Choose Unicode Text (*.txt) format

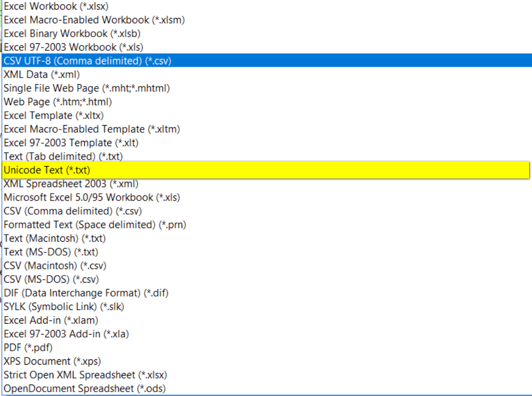coord(266,170)
